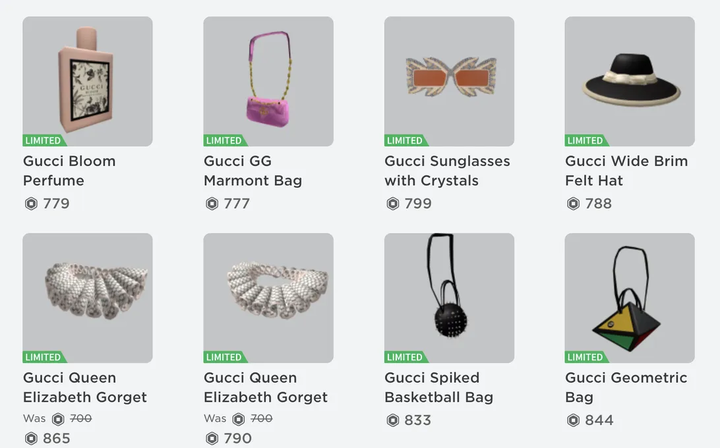Click the Robux icon next to 777
This screenshot has height=448, width=720.
pyautogui.click(x=211, y=204)
